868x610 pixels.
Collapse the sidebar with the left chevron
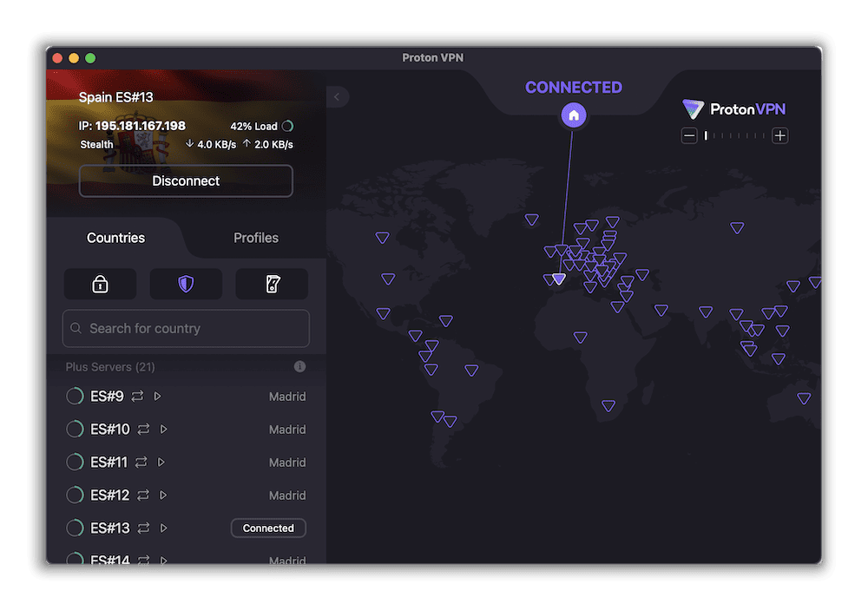pos(337,96)
